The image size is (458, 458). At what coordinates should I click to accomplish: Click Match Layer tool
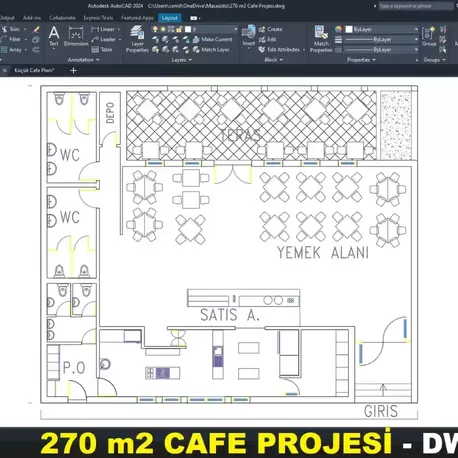click(211, 50)
